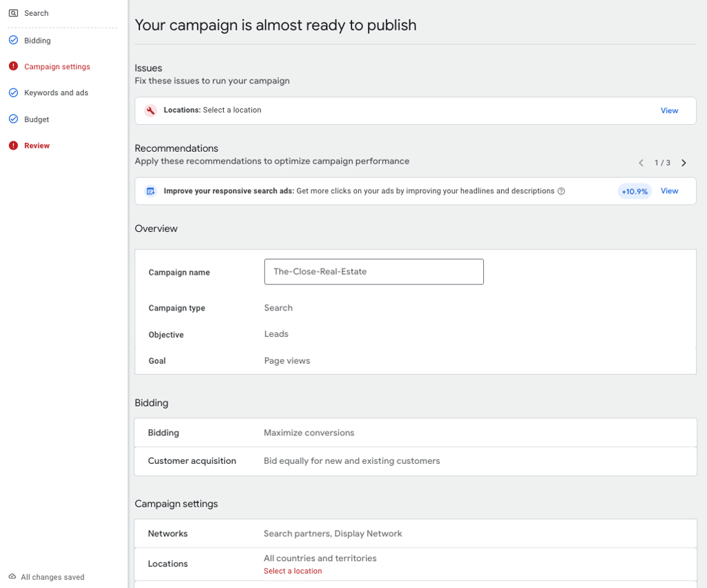Select the Review step in sidebar
707x588 pixels.
pos(37,146)
